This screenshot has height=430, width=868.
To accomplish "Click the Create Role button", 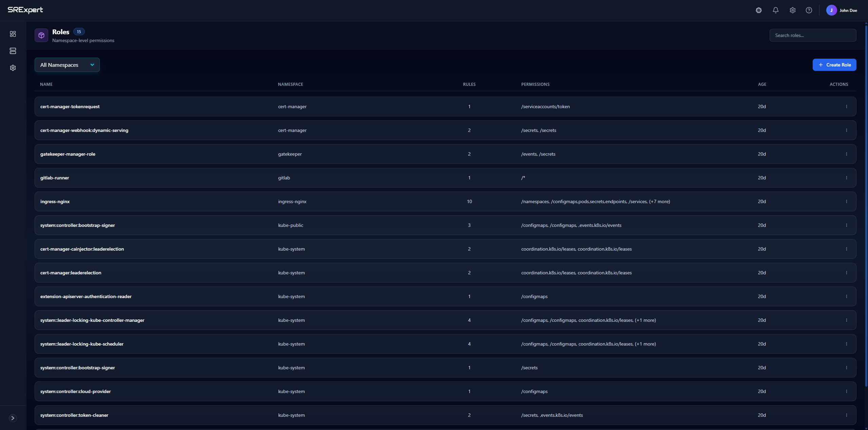I will [834, 65].
